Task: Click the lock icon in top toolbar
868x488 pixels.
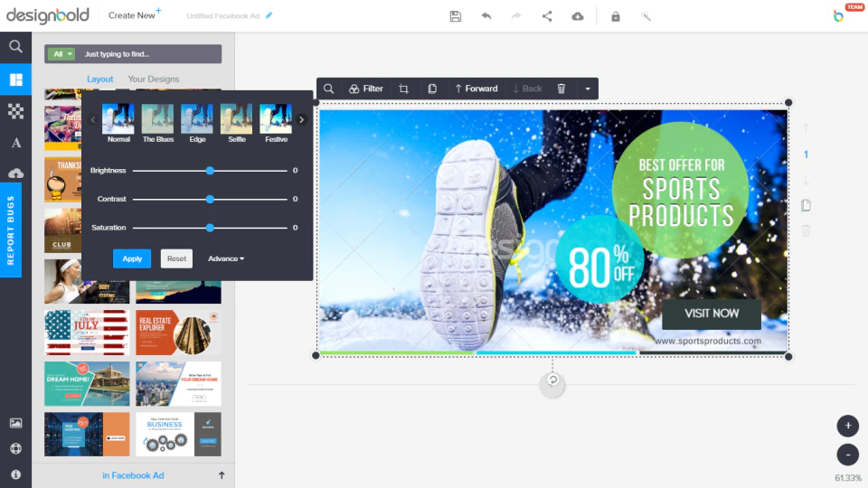Action: (x=616, y=16)
